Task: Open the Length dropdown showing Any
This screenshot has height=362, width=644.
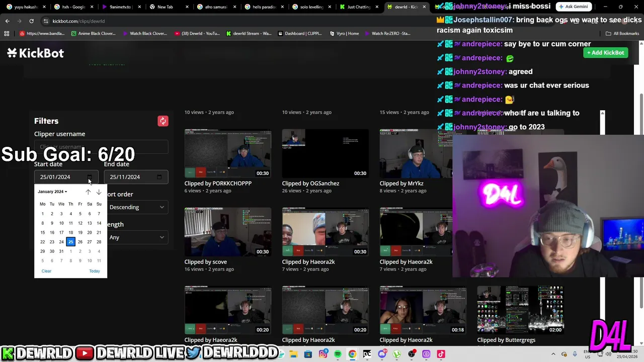Action: tap(136, 237)
